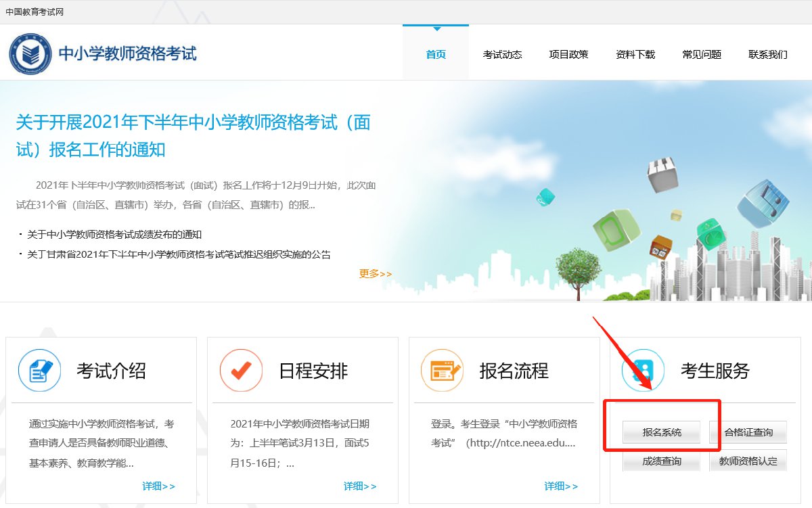Open the 联系我们 navigation item
Viewport: 812px width, 508px height.
tap(768, 55)
